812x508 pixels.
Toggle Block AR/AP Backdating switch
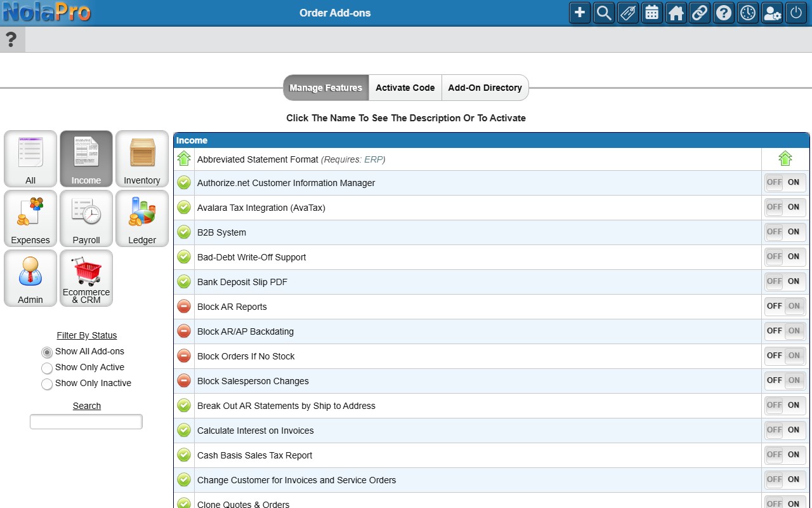point(785,331)
